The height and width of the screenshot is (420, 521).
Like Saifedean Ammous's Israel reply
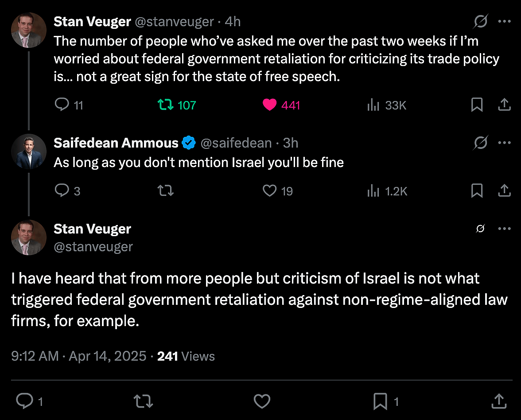[269, 191]
